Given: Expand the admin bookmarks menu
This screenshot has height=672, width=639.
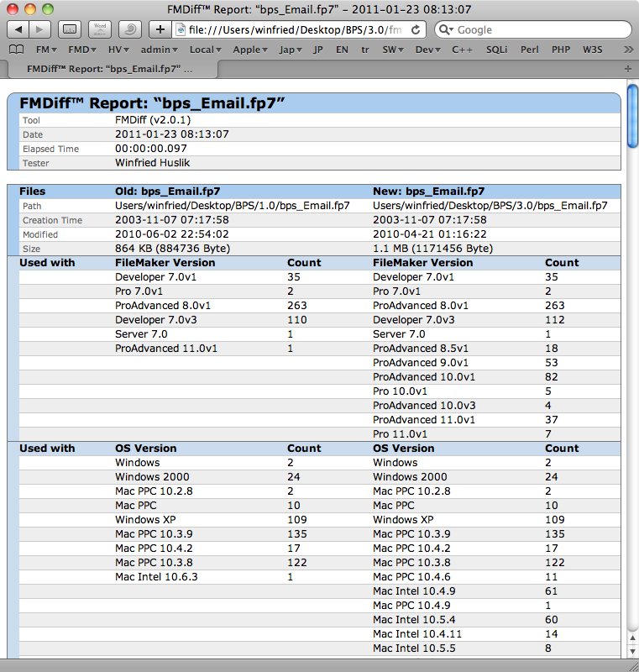Looking at the screenshot, I should [160, 50].
